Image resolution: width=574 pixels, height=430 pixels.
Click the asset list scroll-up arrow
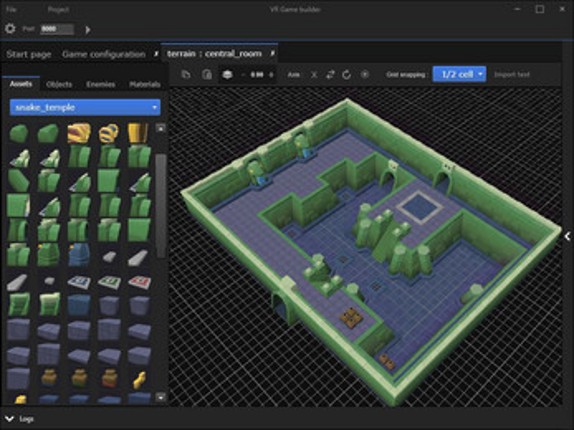point(161,128)
